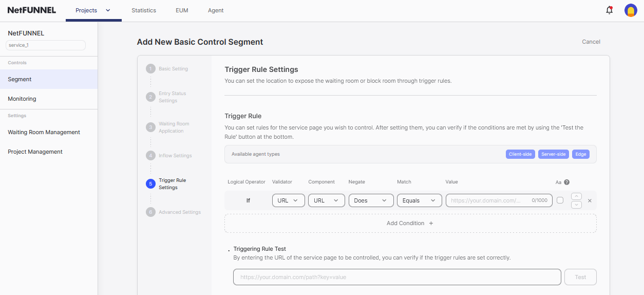
Task: Go to step 1 Basic Setting
Action: point(173,69)
